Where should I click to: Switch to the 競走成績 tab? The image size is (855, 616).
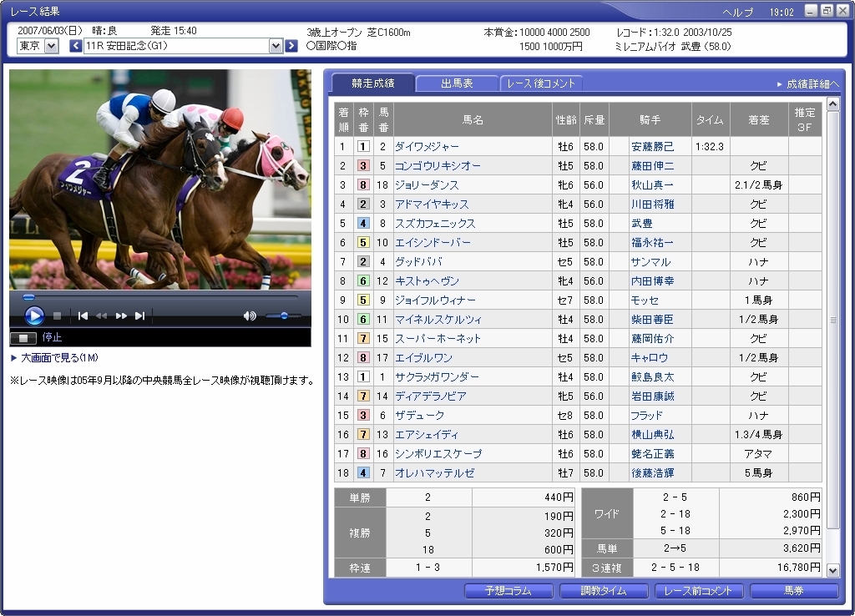tap(373, 83)
